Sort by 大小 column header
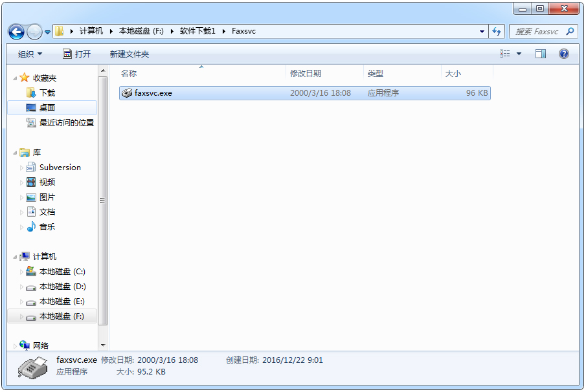This screenshot has height=392, width=586. point(467,73)
